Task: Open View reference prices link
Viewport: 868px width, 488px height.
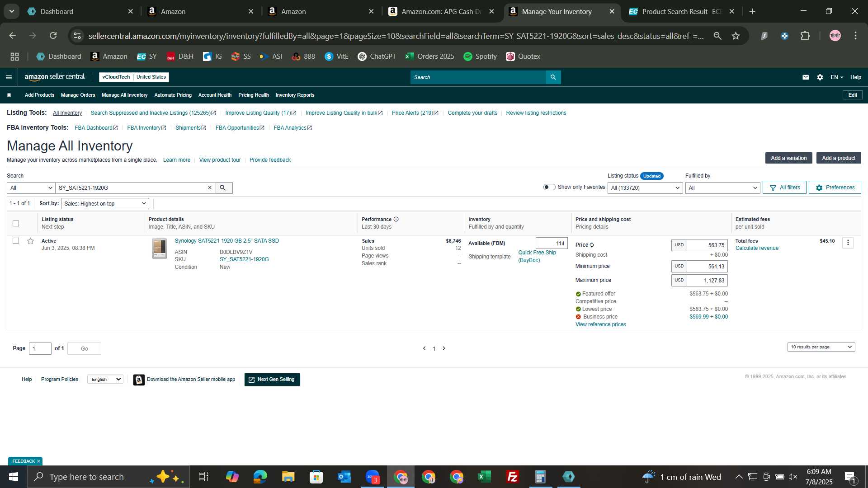Action: (x=600, y=324)
